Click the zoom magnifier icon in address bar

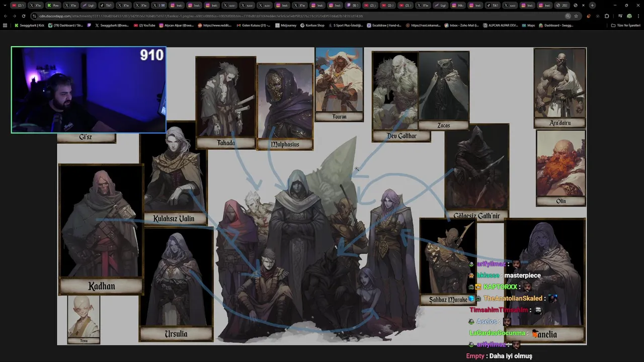568,16
